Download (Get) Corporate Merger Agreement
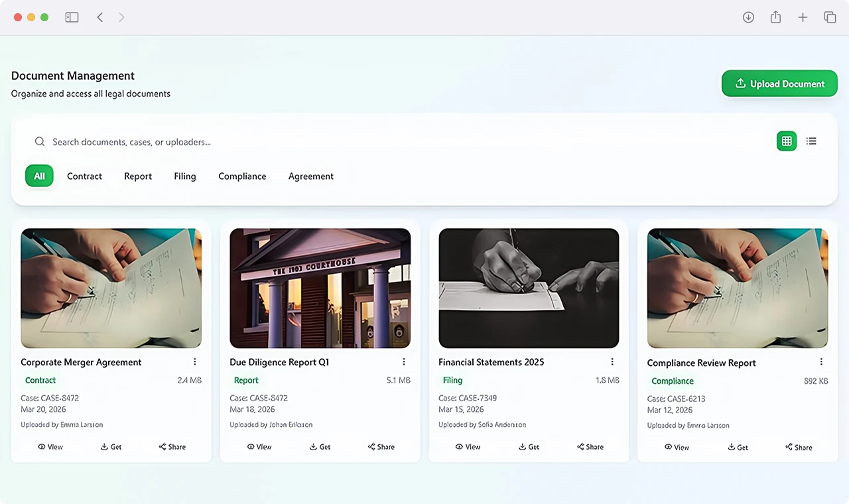 (x=111, y=447)
